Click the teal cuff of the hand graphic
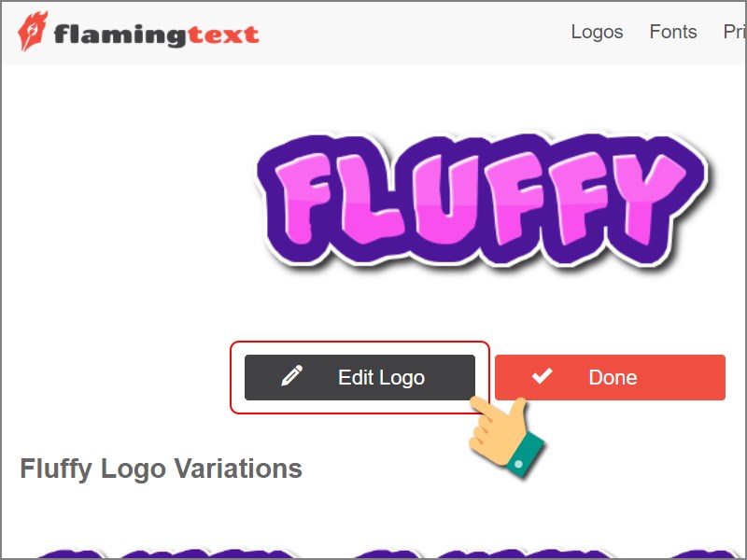The height and width of the screenshot is (560, 747). [525, 455]
